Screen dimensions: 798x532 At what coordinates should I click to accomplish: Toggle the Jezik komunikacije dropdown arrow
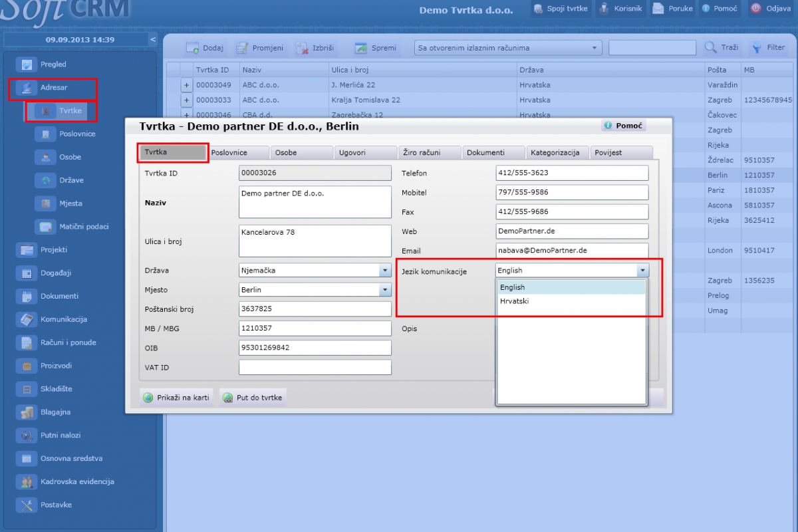click(642, 271)
